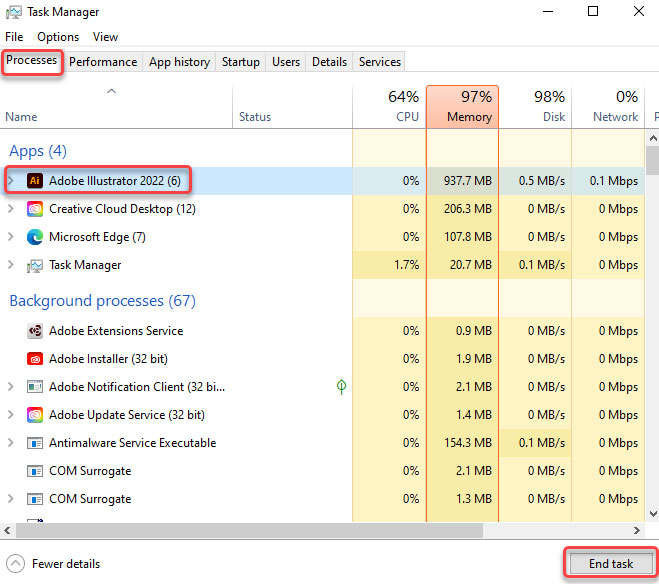Select the Adobe Extensions Service row
The height and width of the screenshot is (584, 659).
(x=323, y=331)
